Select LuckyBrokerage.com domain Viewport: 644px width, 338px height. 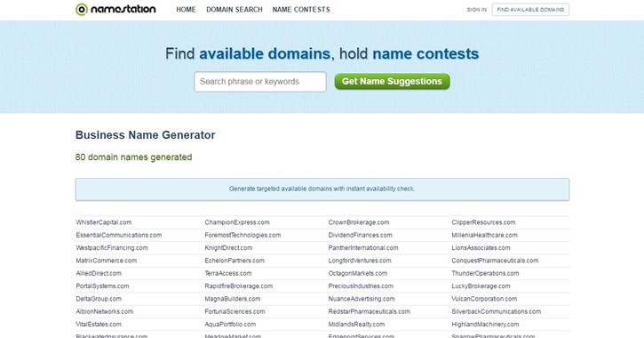point(481,286)
